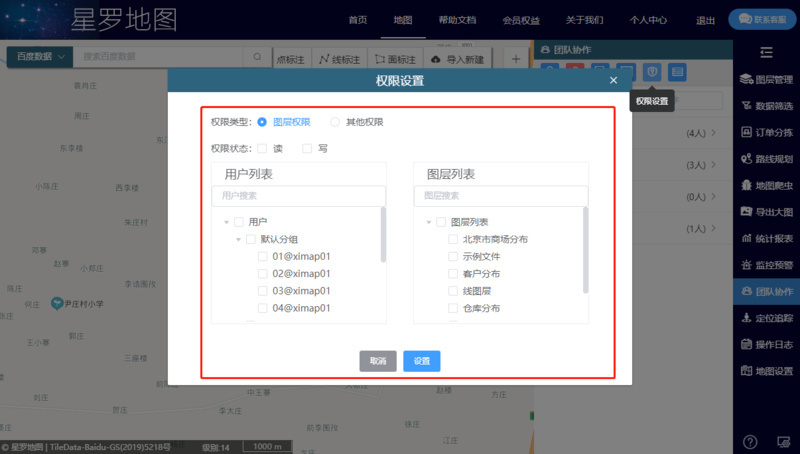Open 会员权益 in the top navigation
Image resolution: width=800 pixels, height=454 pixels.
point(521,20)
